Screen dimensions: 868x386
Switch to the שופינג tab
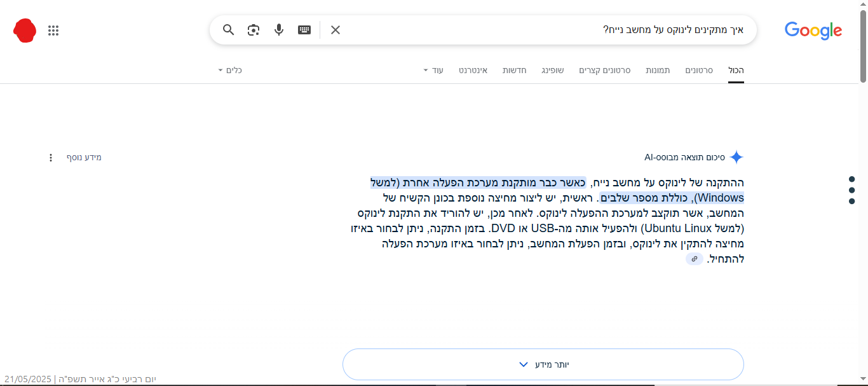pyautogui.click(x=553, y=70)
